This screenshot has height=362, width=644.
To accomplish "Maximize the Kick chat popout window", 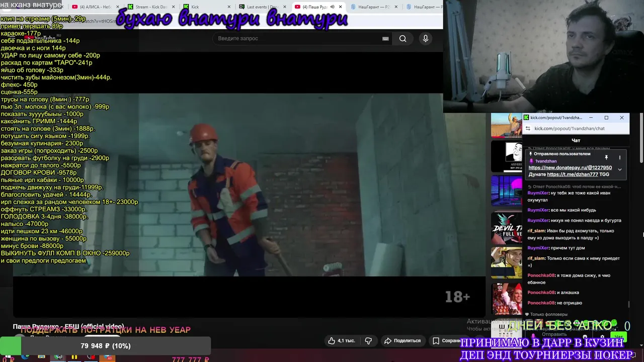I will 606,118.
